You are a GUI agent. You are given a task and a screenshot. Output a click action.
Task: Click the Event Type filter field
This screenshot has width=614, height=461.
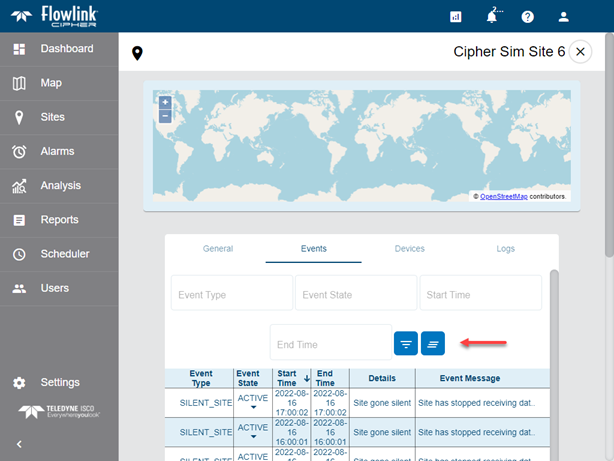pyautogui.click(x=231, y=295)
